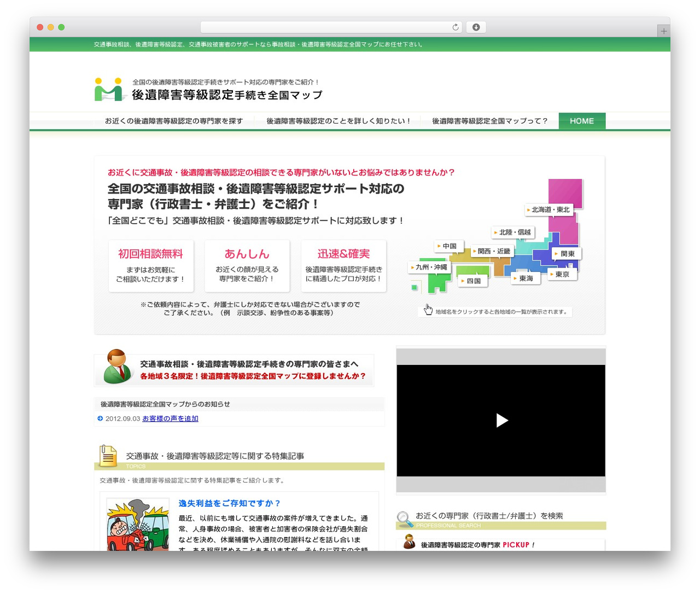
Task: Select 北陸・信越 region label
Action: [x=512, y=232]
